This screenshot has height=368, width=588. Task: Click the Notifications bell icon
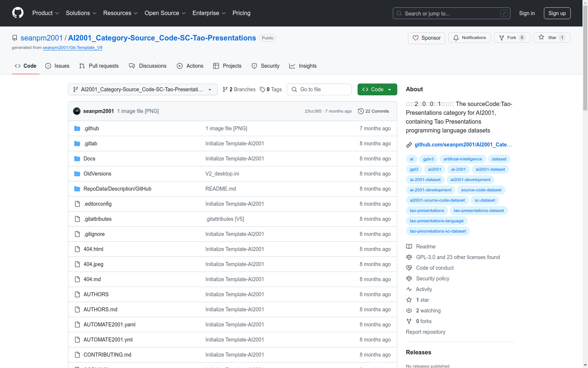pyautogui.click(x=456, y=38)
